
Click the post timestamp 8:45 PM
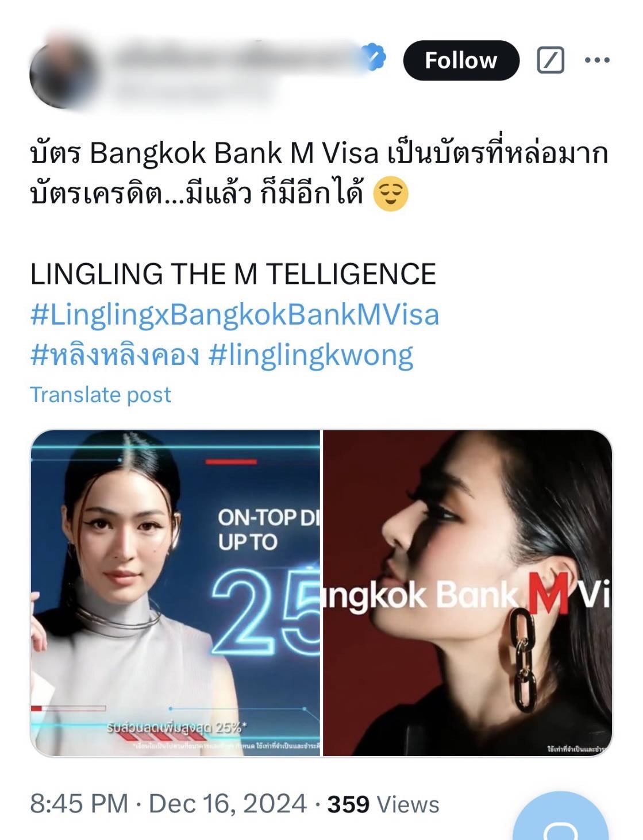(79, 804)
